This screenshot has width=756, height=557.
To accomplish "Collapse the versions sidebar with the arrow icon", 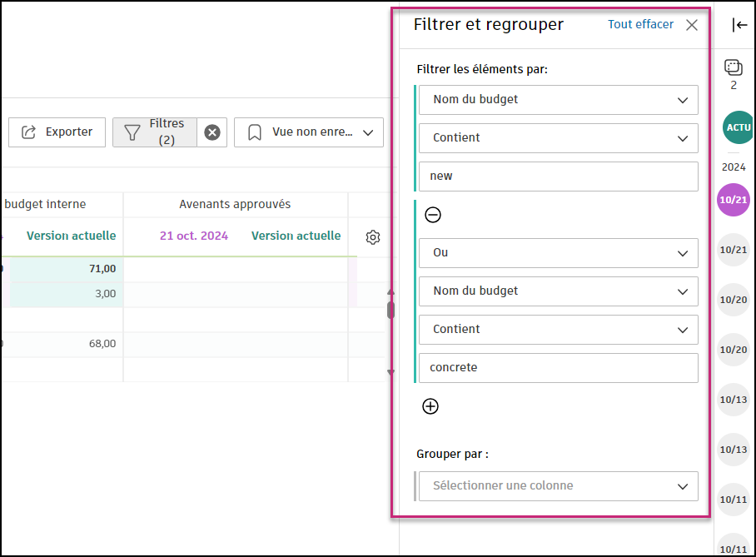I will [739, 24].
